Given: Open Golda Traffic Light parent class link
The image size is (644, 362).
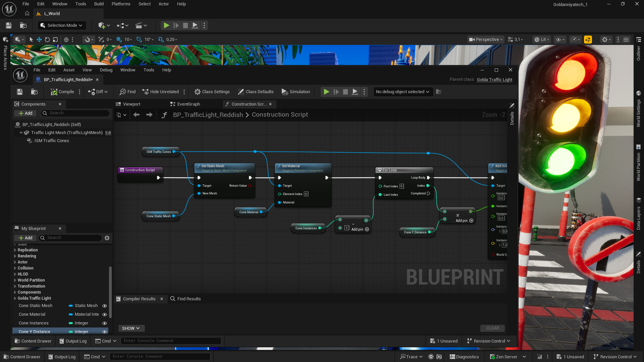Looking at the screenshot, I should (x=494, y=80).
